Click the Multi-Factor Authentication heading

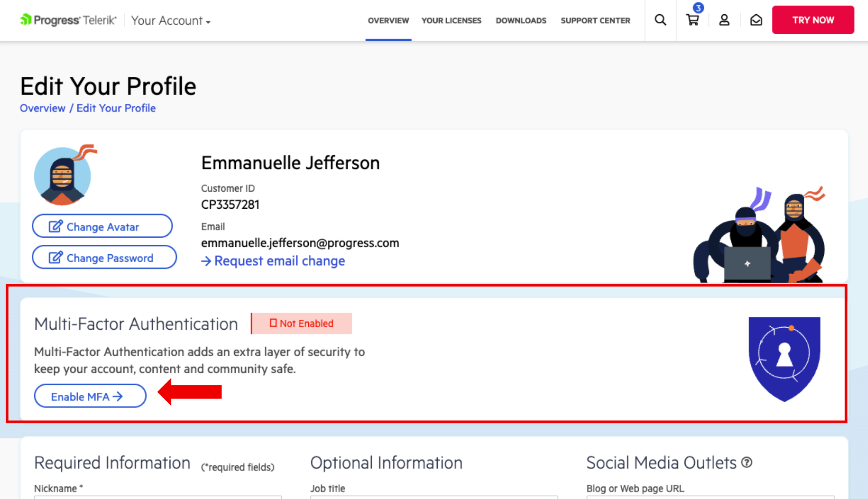tap(136, 324)
